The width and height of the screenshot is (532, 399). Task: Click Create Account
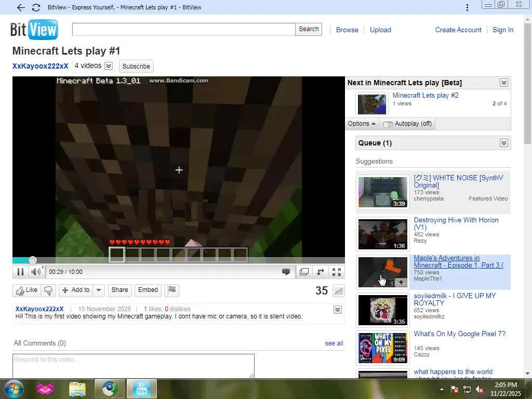click(458, 30)
